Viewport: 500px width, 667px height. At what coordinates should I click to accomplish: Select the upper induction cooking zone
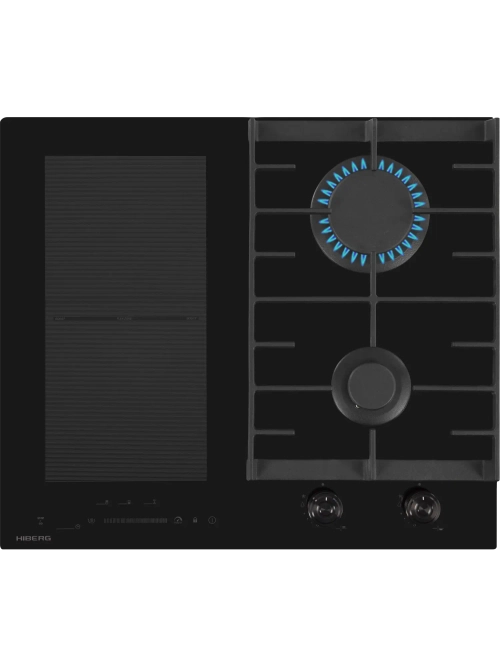[126, 236]
